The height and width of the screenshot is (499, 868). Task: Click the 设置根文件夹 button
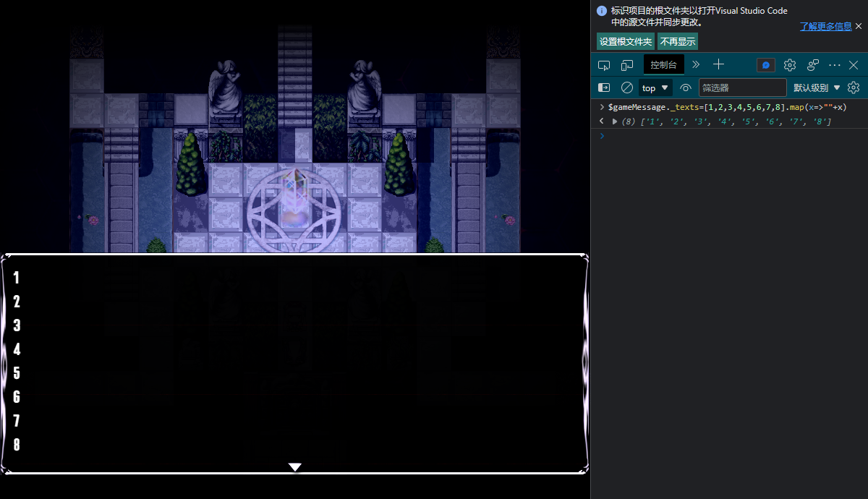point(626,41)
